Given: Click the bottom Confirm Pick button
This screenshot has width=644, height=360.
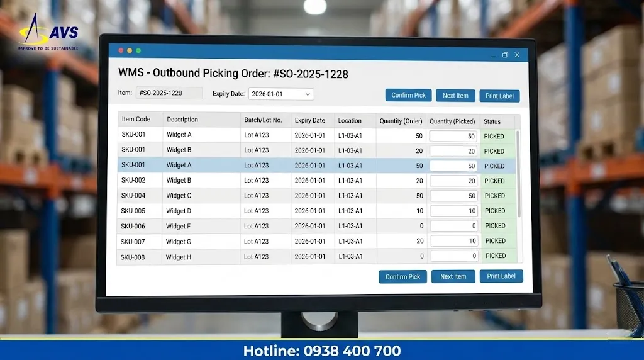Looking at the screenshot, I should coord(402,277).
